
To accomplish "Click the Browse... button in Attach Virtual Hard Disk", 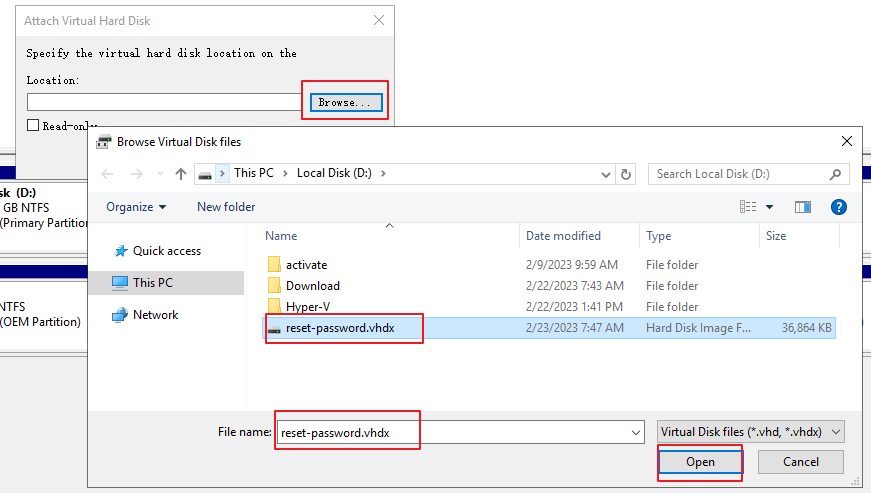I will click(346, 102).
